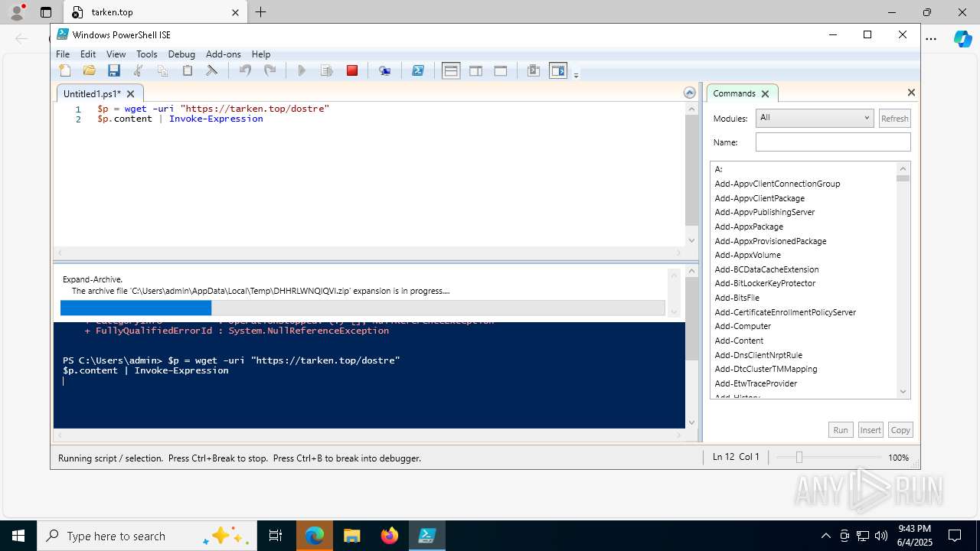The height and width of the screenshot is (551, 980).
Task: Show script pane on the right layout
Action: 475,70
